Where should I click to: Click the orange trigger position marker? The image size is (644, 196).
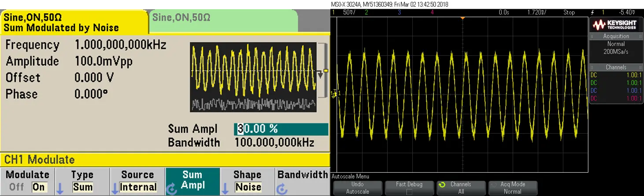click(462, 18)
